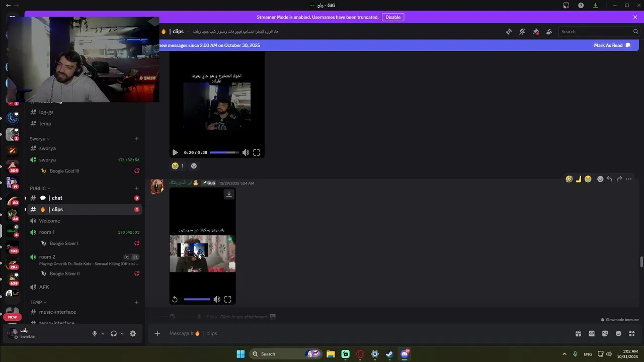
Task: Click the attach file plus button
Action: pos(157,333)
